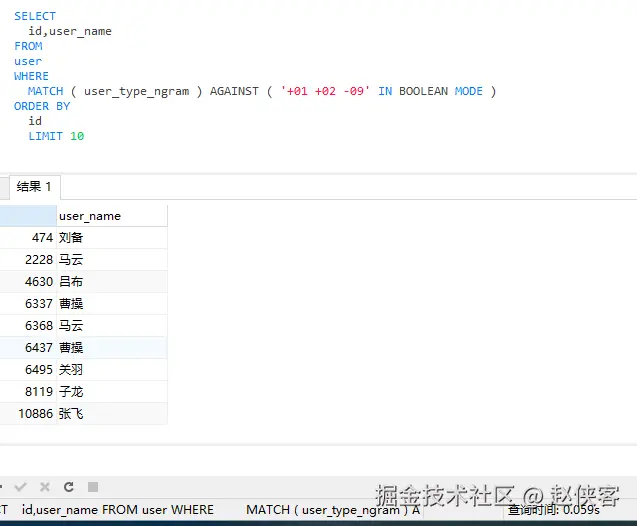Click the BOOLEAN MODE text in the query

point(441,91)
